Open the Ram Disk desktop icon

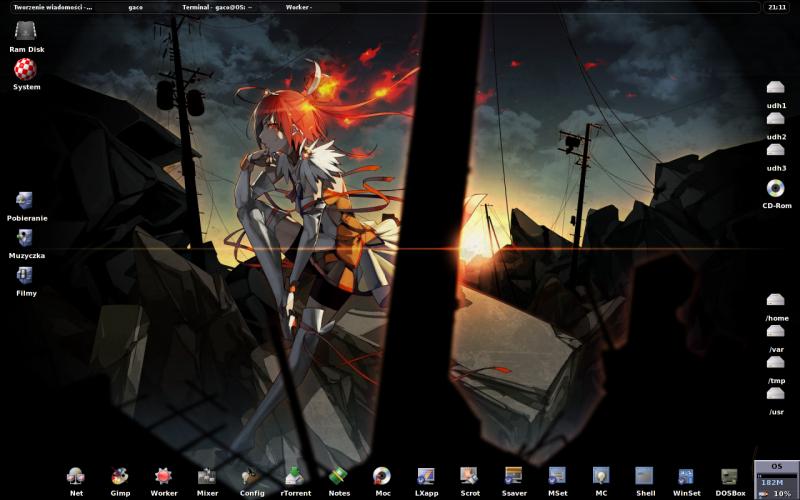tap(27, 31)
